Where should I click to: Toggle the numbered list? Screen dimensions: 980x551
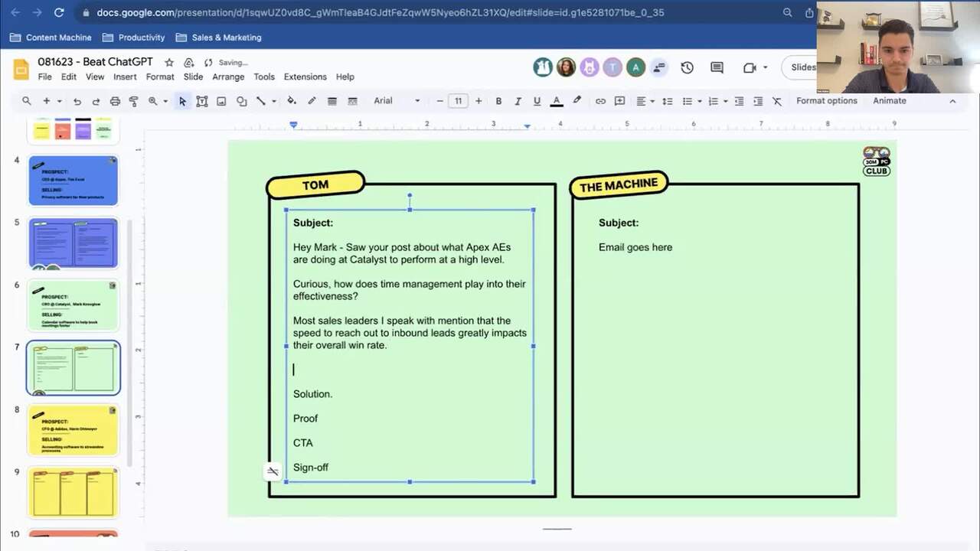(x=713, y=101)
